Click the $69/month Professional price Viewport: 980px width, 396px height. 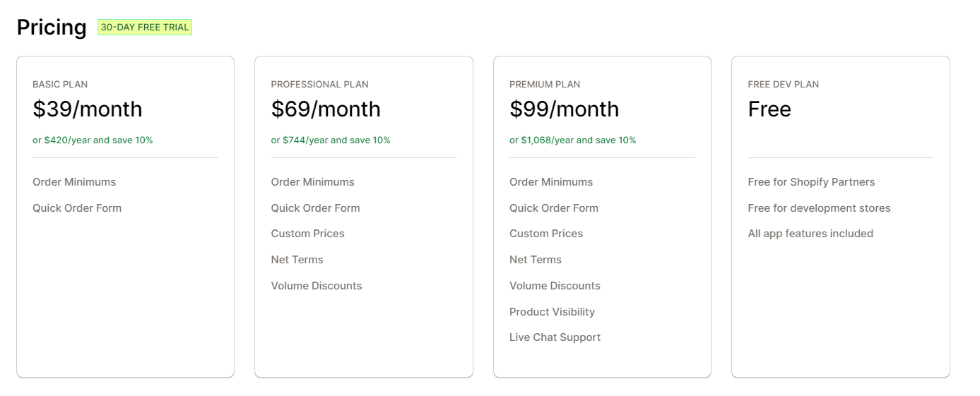click(x=326, y=109)
